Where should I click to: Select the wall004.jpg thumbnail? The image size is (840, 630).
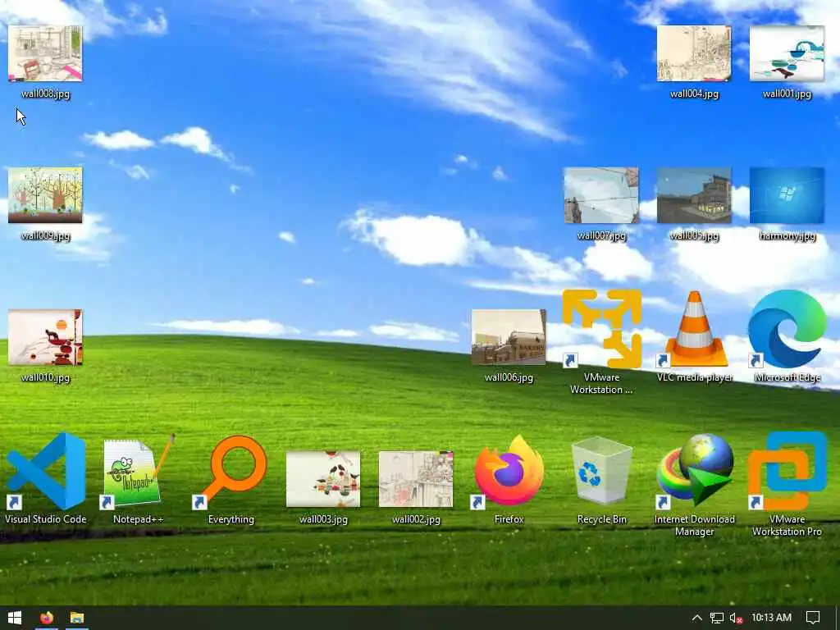[694, 53]
